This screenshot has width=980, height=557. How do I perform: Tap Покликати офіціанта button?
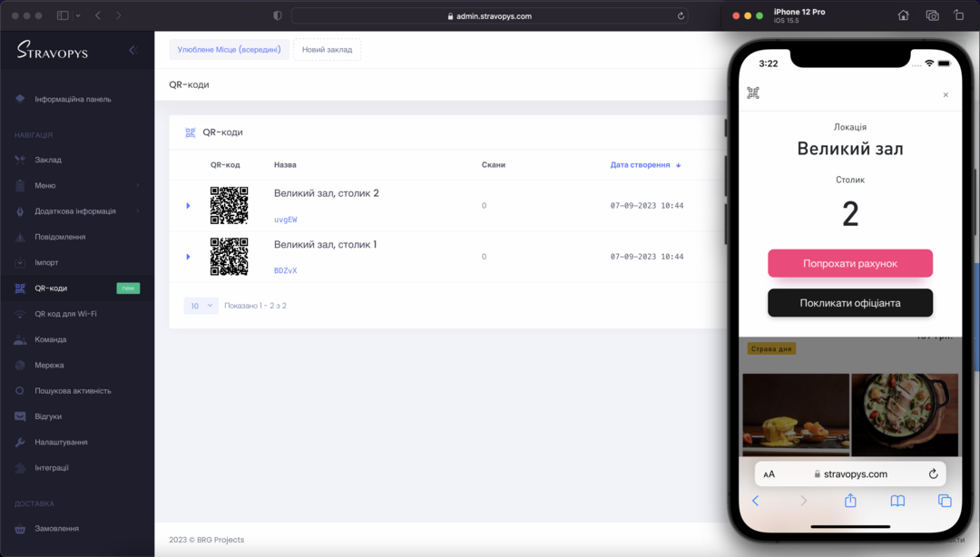click(x=850, y=303)
